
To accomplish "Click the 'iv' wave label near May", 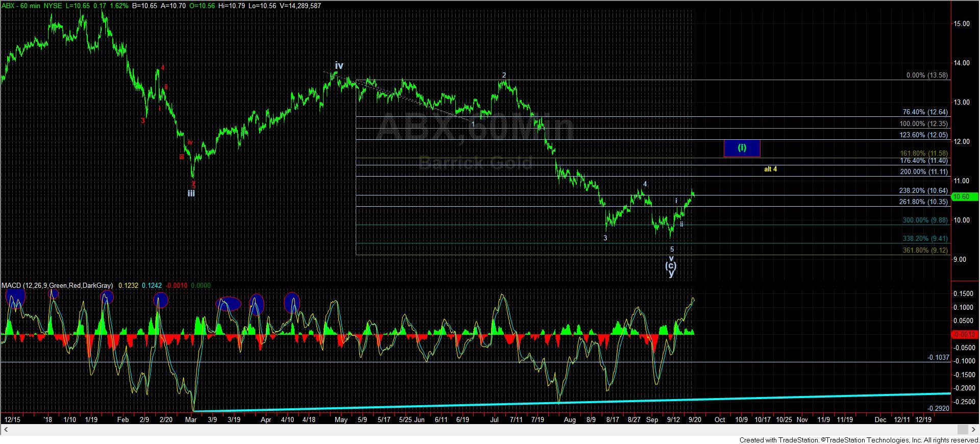I will (x=339, y=65).
